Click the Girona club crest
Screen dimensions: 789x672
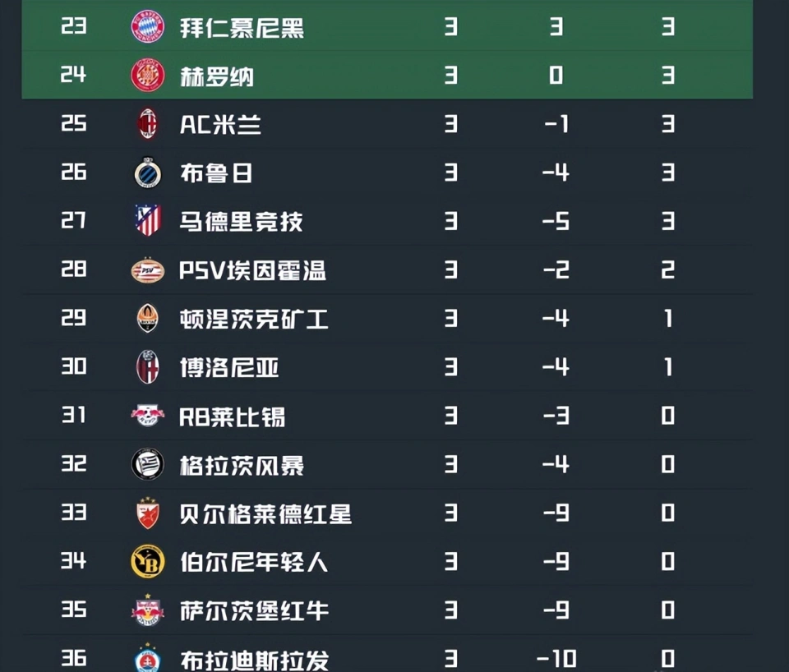point(147,76)
